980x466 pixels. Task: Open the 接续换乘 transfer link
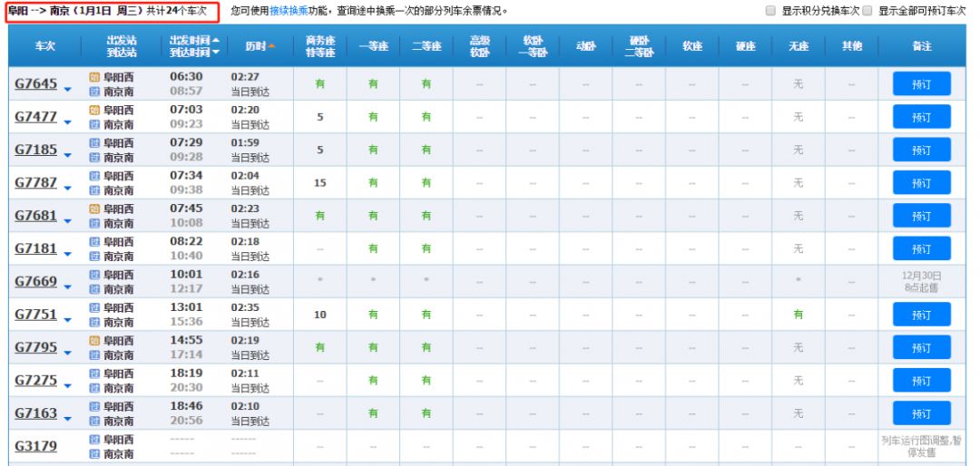coord(289,11)
